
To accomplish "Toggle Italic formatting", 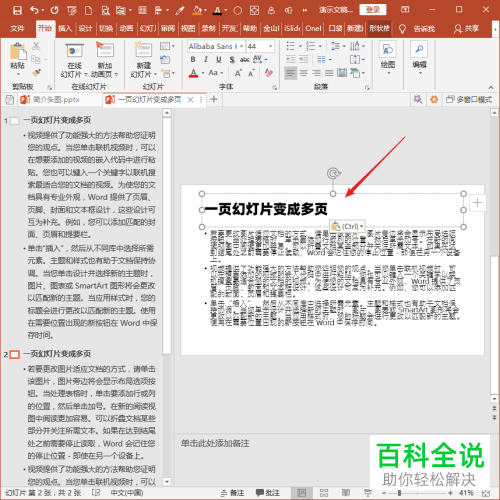I will point(206,60).
